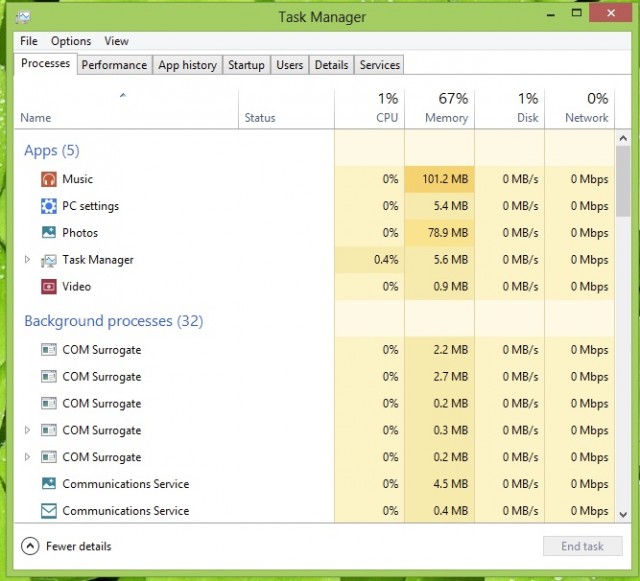Viewport: 640px width, 581px height.
Task: Sort processes by Memory column
Action: (x=440, y=108)
